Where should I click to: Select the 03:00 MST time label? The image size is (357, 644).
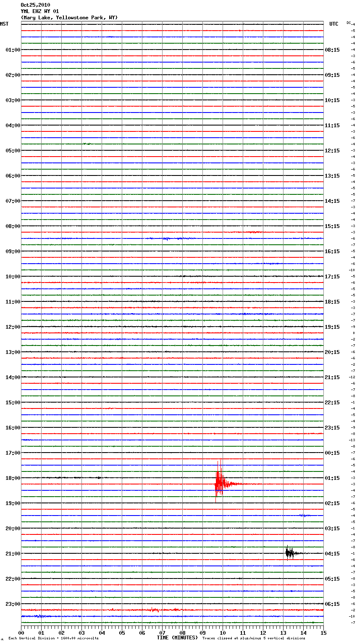click(13, 100)
